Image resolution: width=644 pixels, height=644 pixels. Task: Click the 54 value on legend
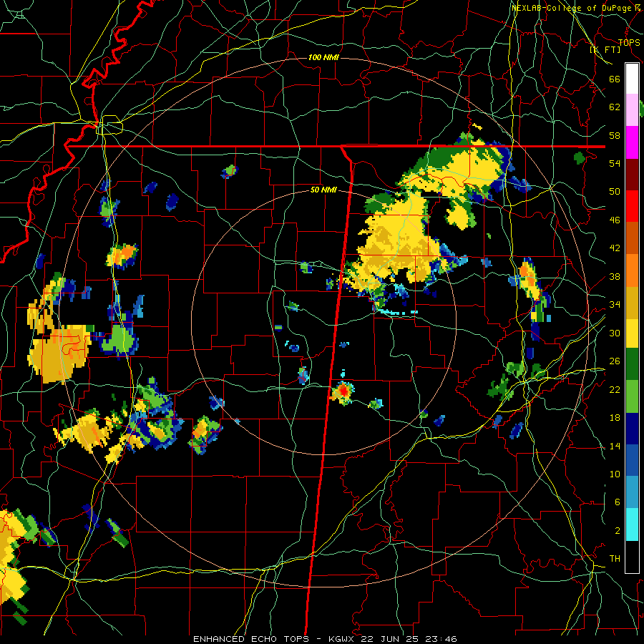coord(615,163)
